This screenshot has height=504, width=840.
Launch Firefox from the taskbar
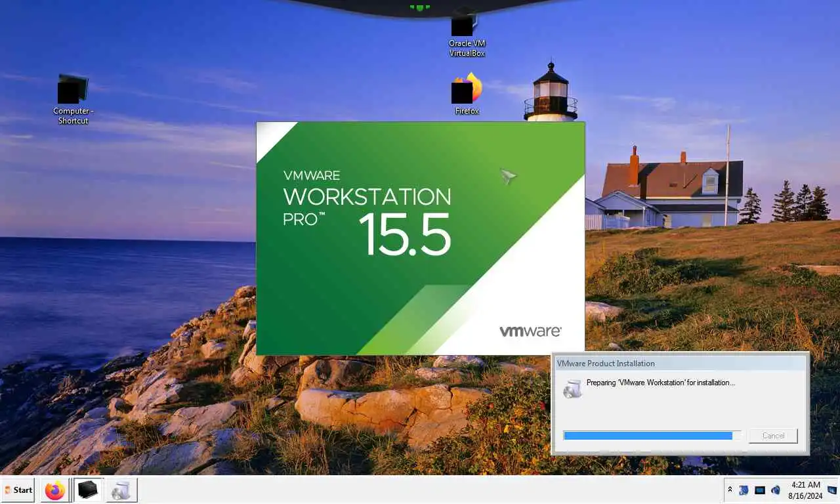pyautogui.click(x=55, y=490)
